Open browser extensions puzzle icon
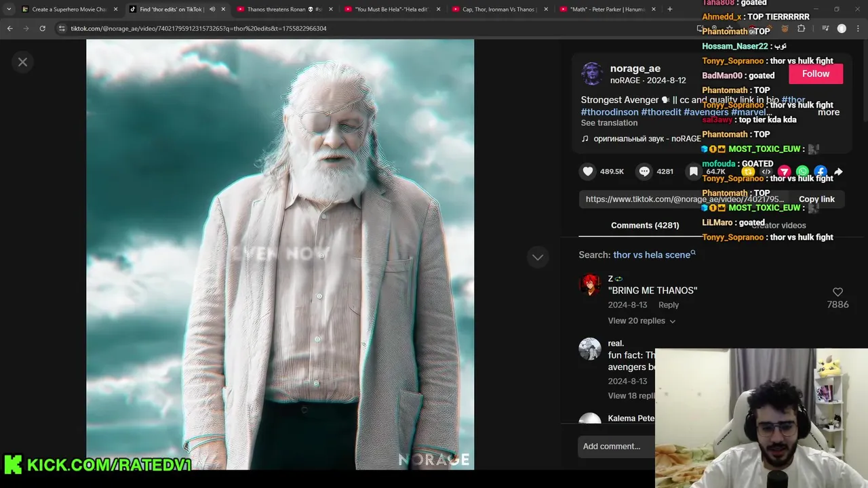 (x=801, y=28)
